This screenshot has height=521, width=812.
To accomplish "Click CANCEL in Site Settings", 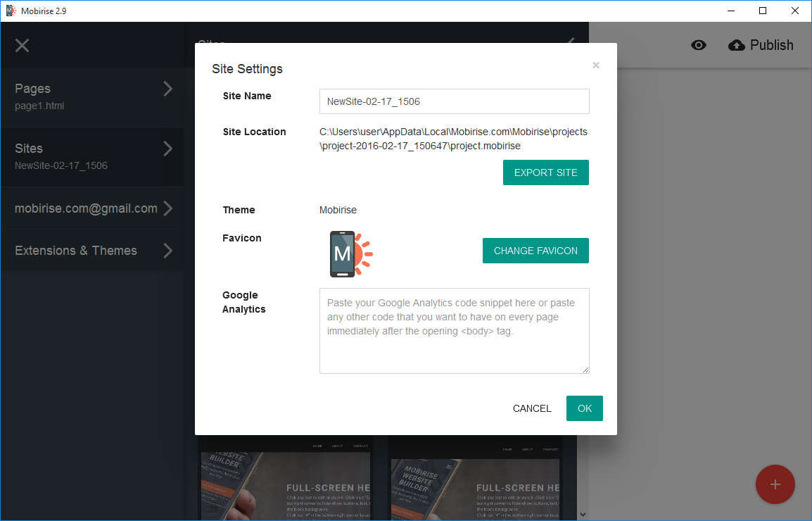I will click(x=532, y=408).
